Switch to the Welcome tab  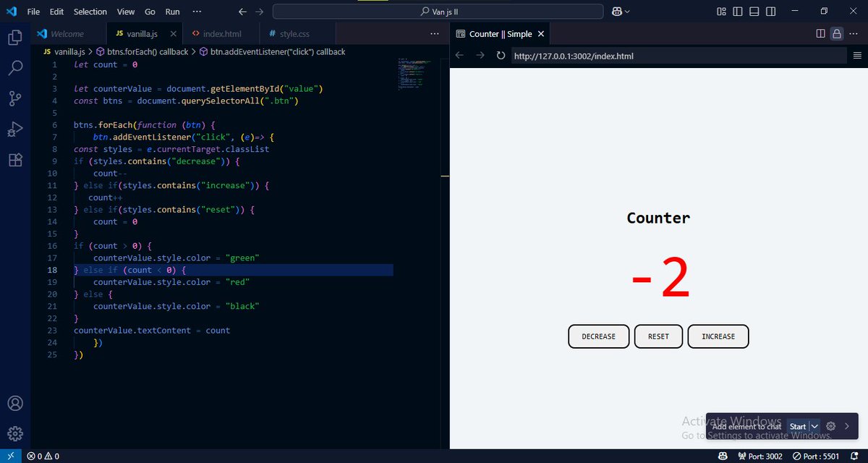67,33
